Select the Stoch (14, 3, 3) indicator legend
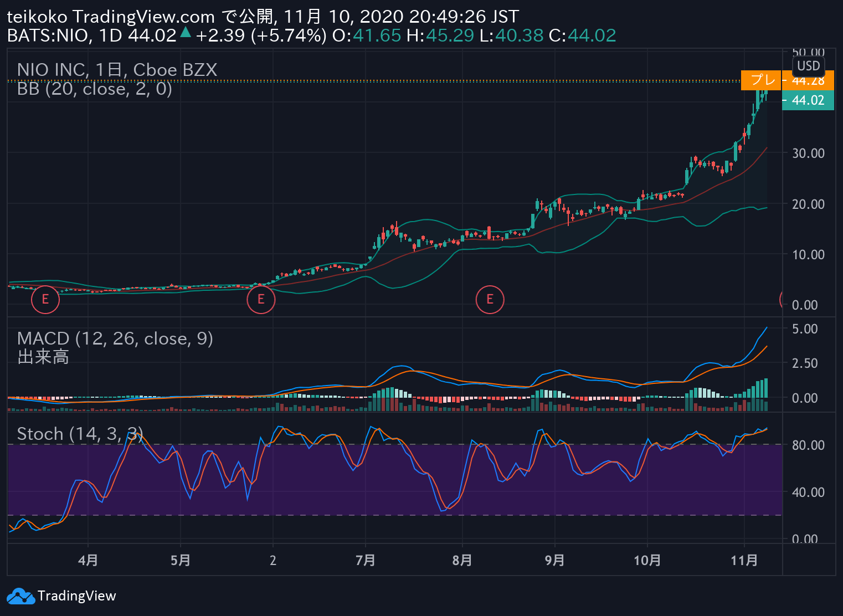 pos(80,434)
